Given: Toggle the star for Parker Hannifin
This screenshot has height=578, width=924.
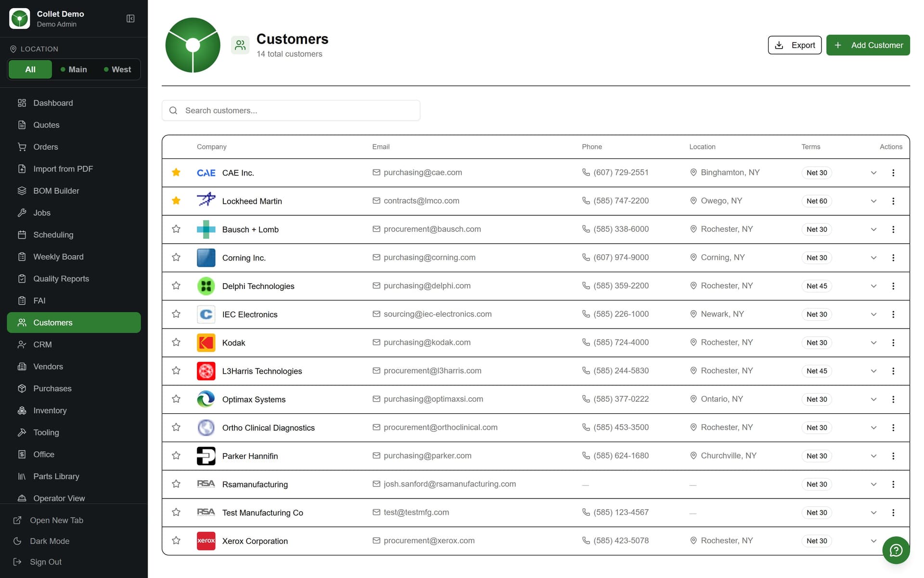Looking at the screenshot, I should coord(176,455).
